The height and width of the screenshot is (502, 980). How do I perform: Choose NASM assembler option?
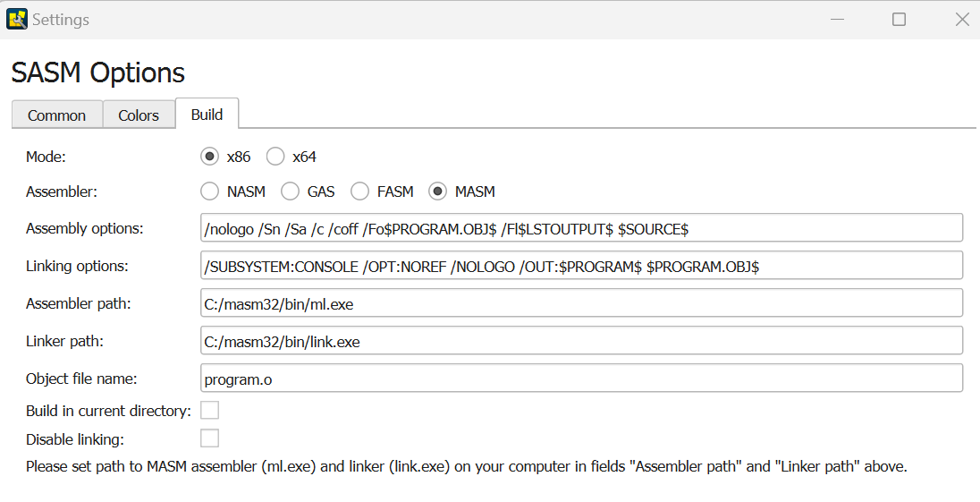click(x=209, y=191)
